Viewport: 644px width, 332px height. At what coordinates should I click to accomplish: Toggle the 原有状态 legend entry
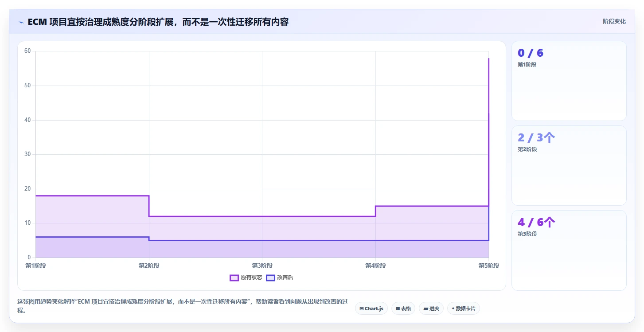click(x=246, y=277)
